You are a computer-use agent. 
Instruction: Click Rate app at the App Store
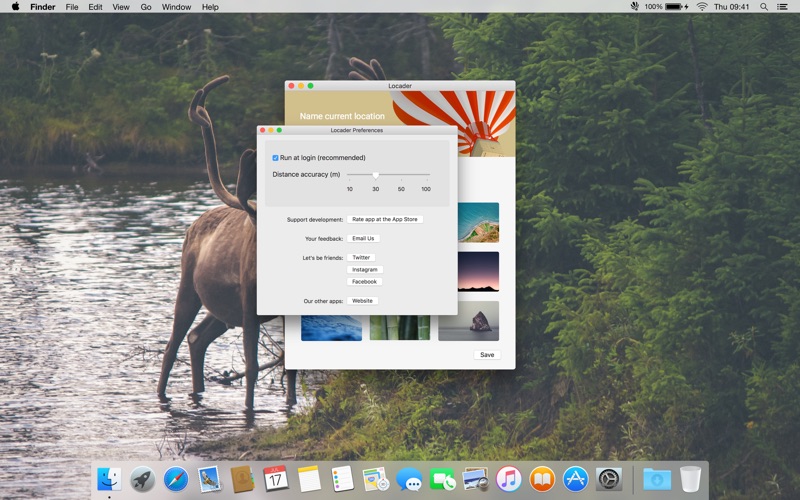coord(386,219)
